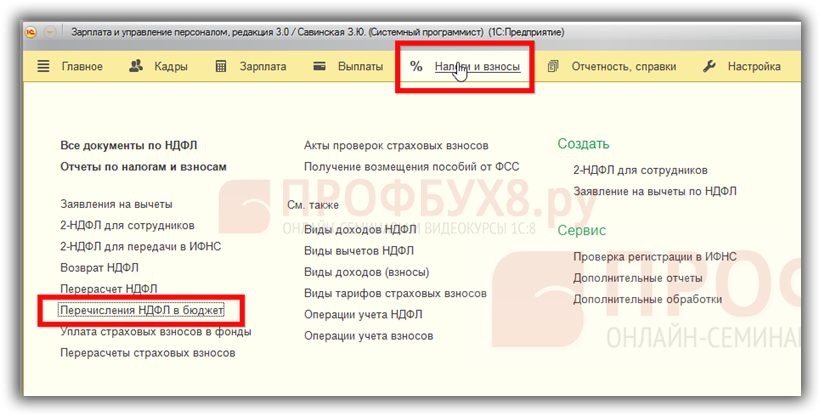
Task: Open the Кадры menu section
Action: click(x=171, y=66)
